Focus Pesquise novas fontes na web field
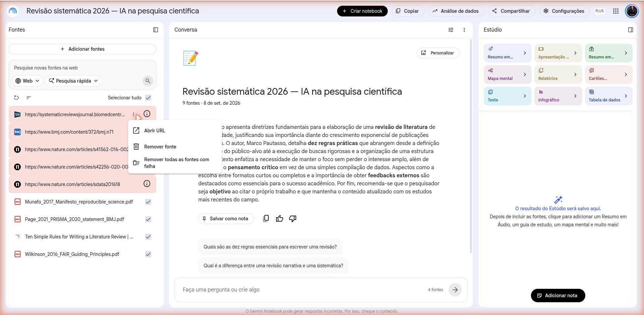Screen dimensions: 644x315 click(x=83, y=68)
